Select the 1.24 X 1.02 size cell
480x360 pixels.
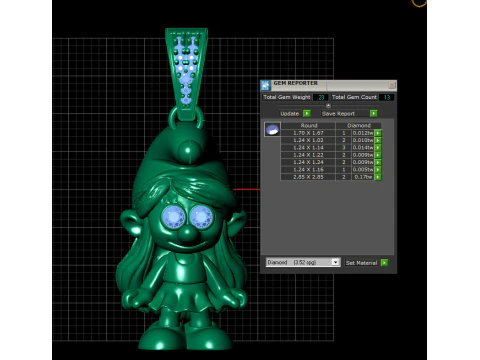(308, 140)
